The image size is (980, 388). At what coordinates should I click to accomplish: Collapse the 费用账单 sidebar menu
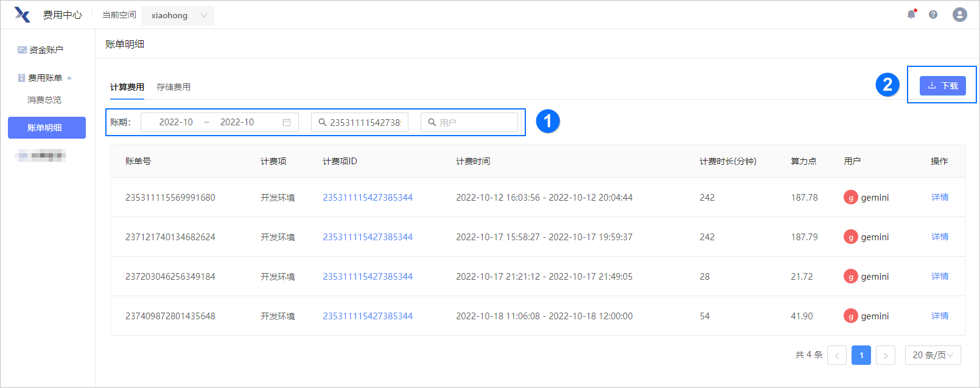(x=69, y=78)
